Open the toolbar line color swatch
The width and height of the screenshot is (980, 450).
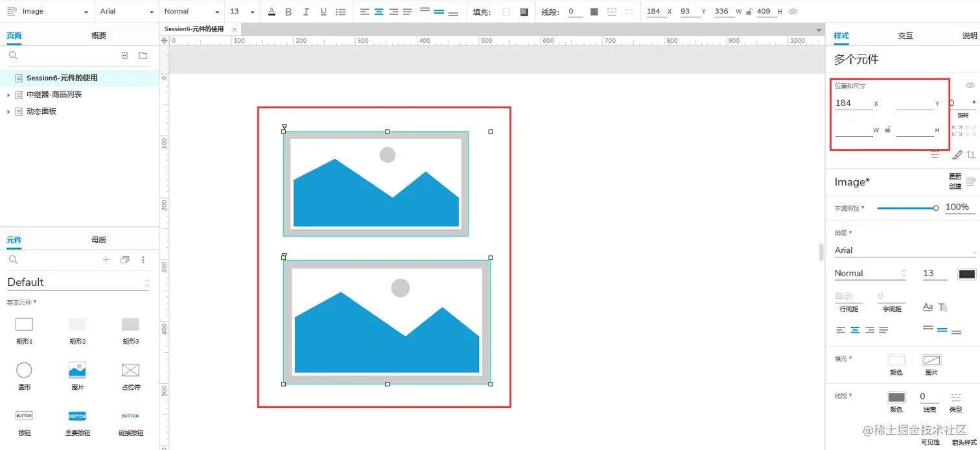tap(594, 12)
